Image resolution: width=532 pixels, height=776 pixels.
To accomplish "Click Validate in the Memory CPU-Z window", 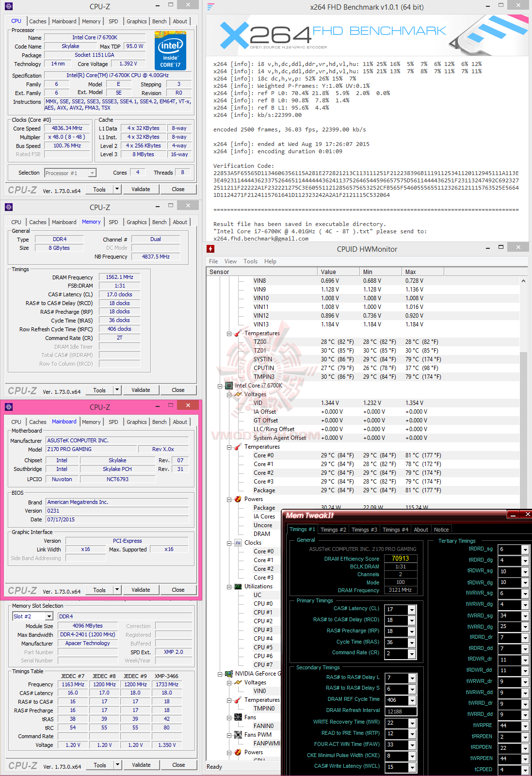I will (141, 390).
